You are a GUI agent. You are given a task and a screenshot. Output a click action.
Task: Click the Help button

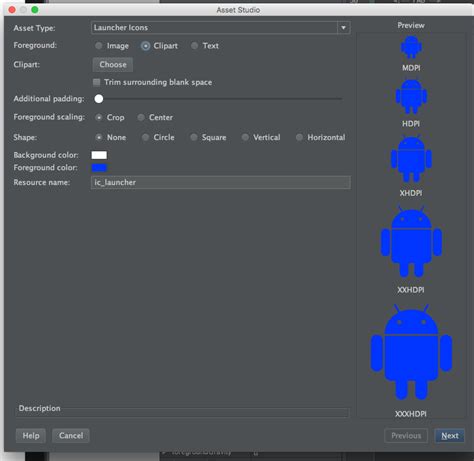tap(31, 436)
